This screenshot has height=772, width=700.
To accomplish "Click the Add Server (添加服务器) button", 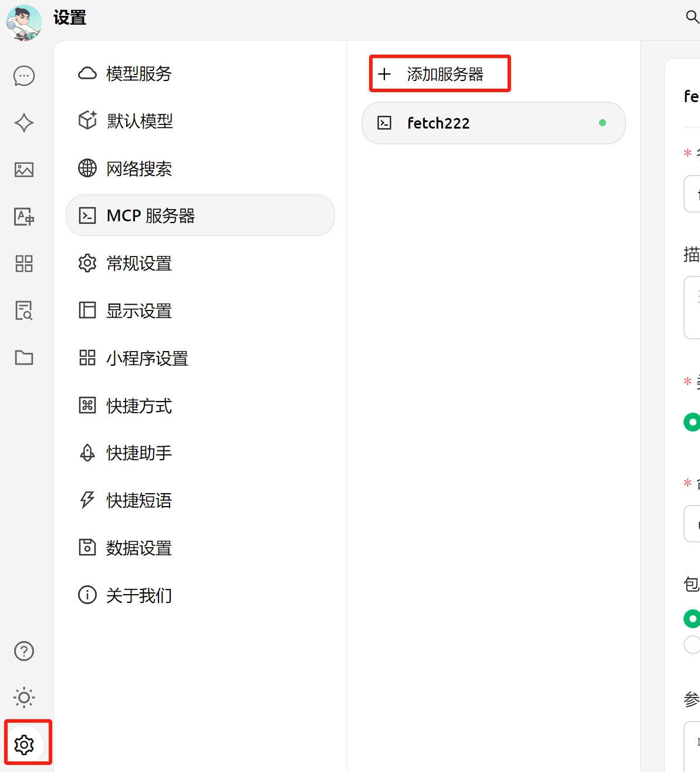I will click(x=439, y=74).
